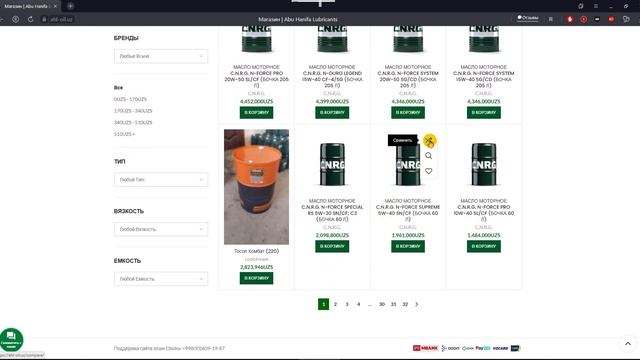
Task: Add N-Force Pro 10W-40 60L to cart
Action: (484, 246)
